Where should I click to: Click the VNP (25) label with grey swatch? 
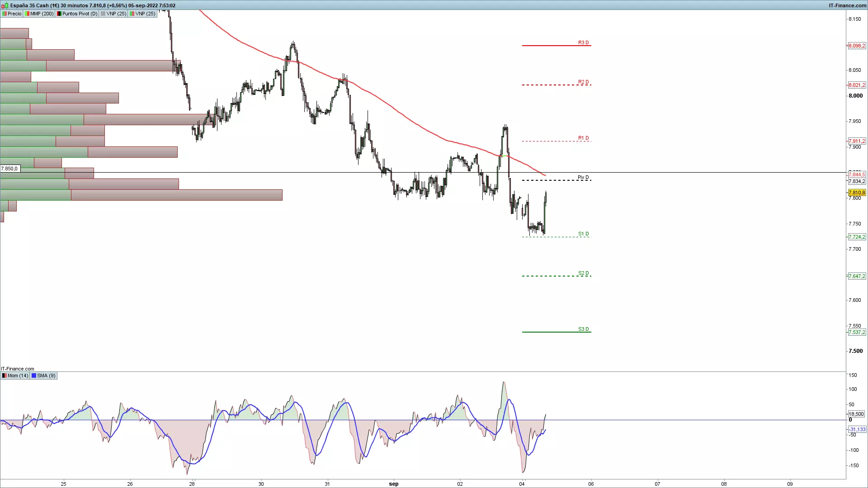tap(113, 14)
